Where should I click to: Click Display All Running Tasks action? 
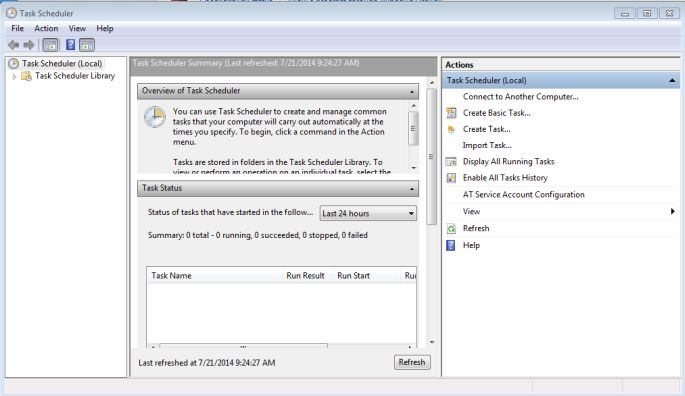[509, 162]
